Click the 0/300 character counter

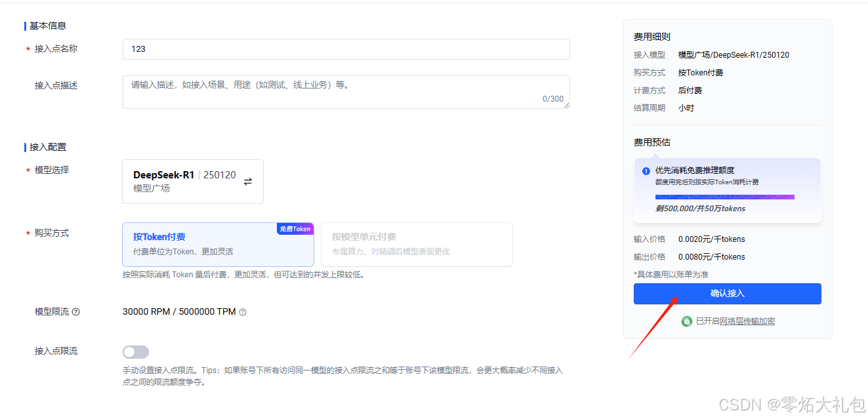(552, 99)
